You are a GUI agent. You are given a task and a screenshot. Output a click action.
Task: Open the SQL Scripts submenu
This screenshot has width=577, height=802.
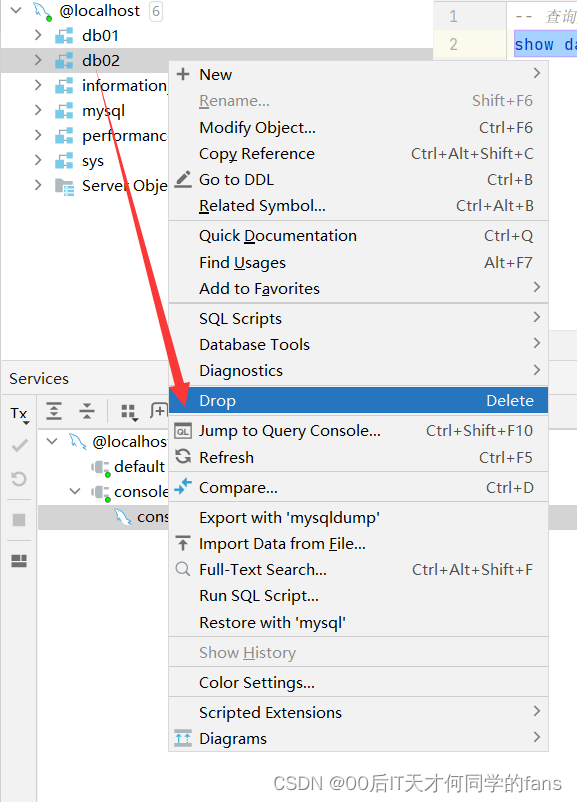click(x=358, y=318)
